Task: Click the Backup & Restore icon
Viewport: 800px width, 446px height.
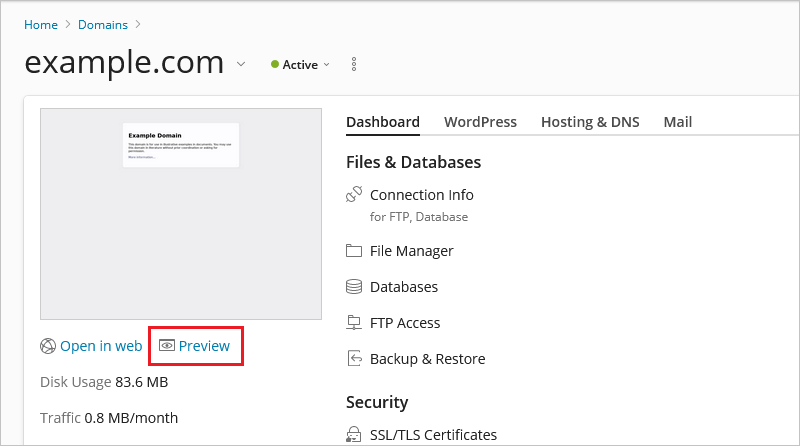Action: pyautogui.click(x=353, y=359)
